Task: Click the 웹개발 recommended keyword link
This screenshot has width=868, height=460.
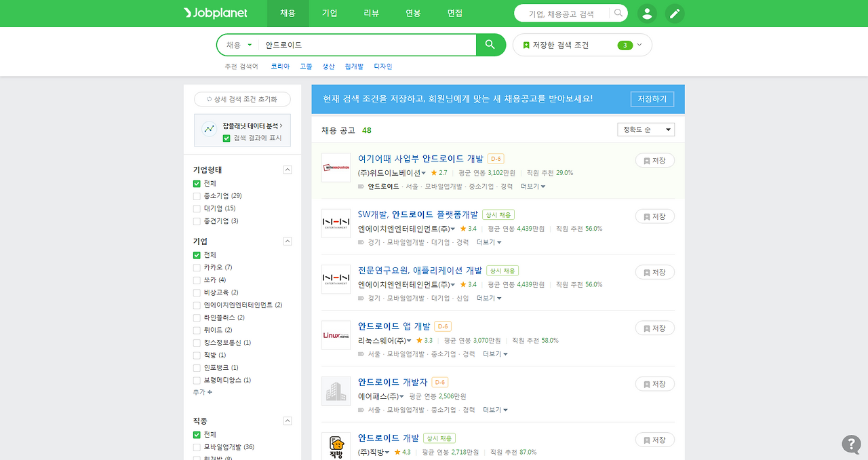Action: (355, 66)
